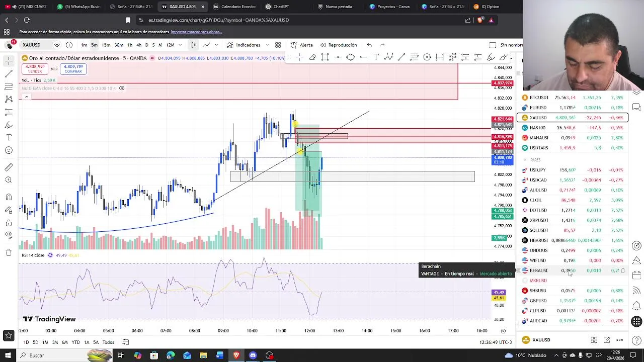The width and height of the screenshot is (644, 362).
Task: Select the 30m timeframe
Action: tap(119, 45)
